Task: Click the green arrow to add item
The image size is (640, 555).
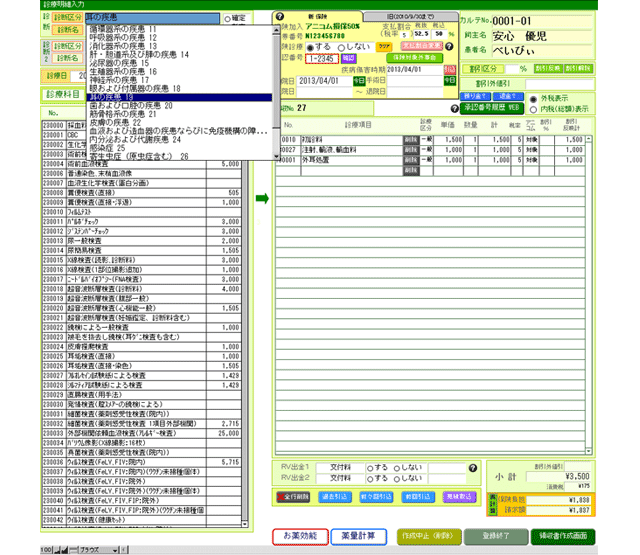Action: coord(261,200)
